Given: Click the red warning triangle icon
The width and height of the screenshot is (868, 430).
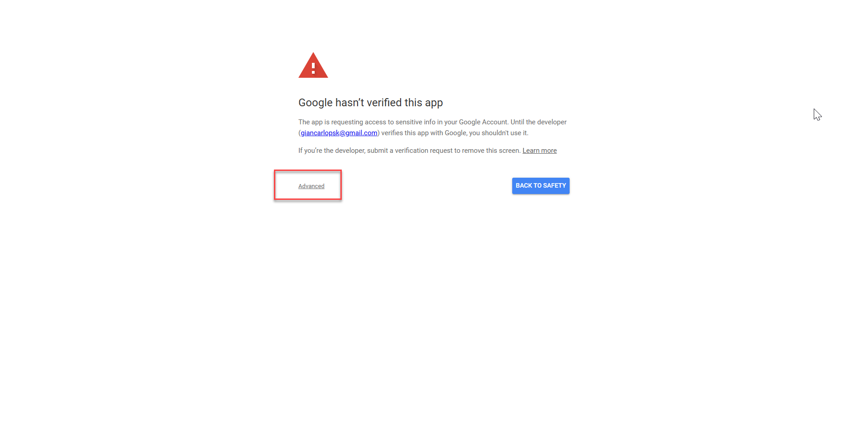Looking at the screenshot, I should point(313,65).
